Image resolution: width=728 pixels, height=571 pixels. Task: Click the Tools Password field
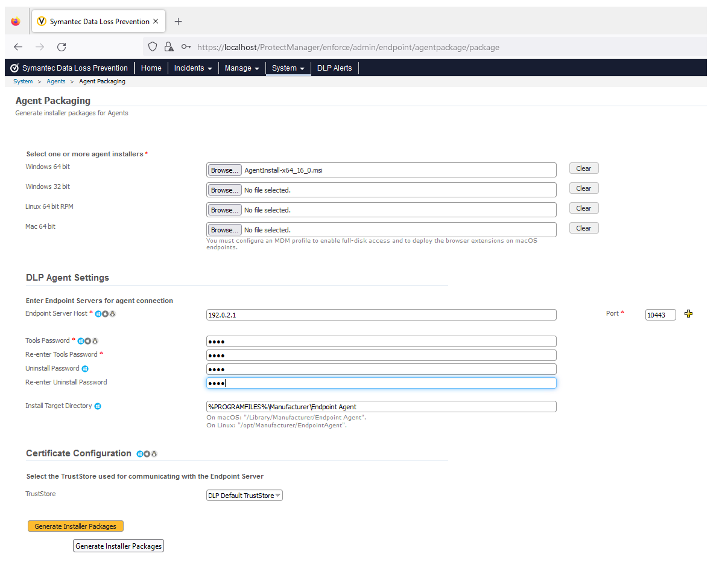click(381, 342)
